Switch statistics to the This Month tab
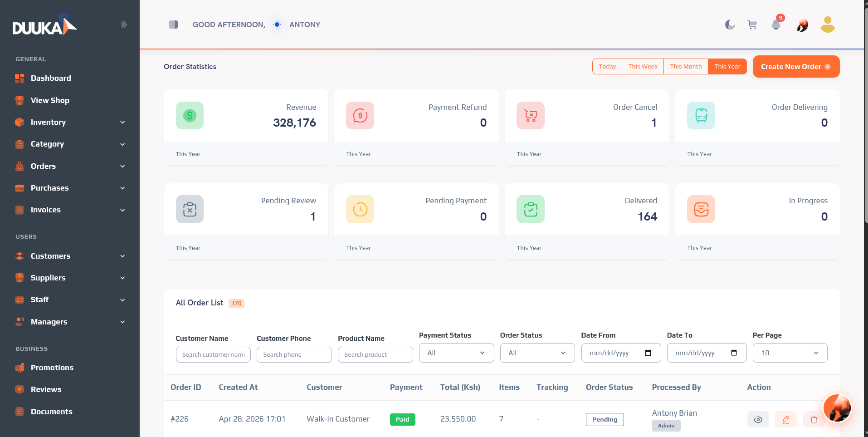868x437 pixels. point(686,66)
